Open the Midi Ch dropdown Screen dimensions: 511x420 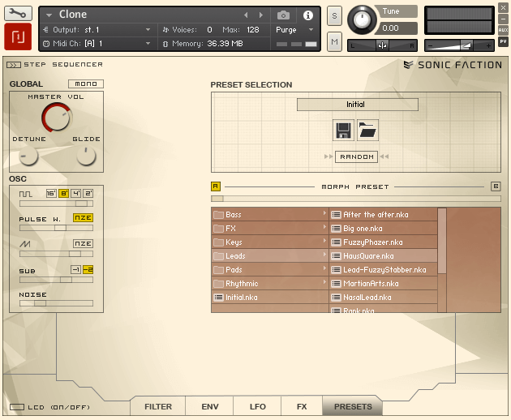[x=148, y=43]
